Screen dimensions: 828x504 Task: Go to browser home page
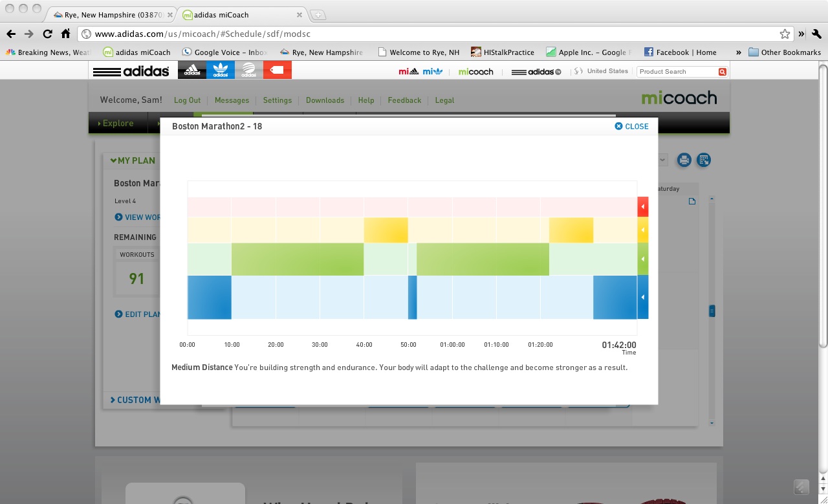(65, 34)
